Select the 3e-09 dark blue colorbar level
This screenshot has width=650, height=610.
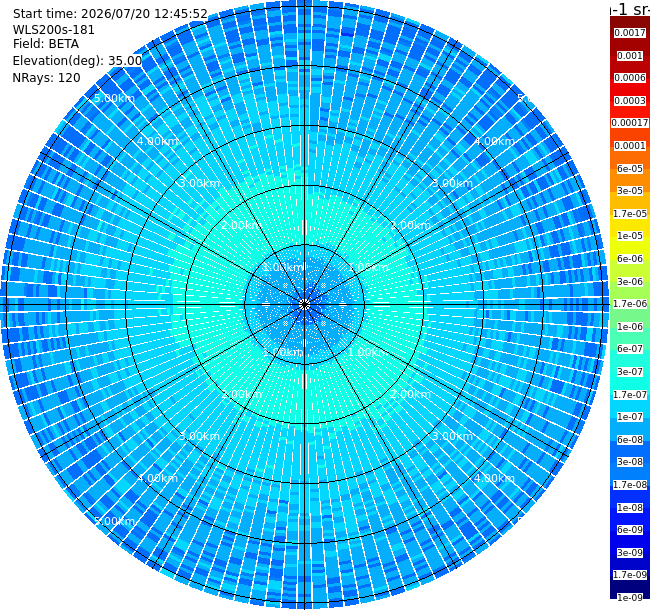coord(630,553)
